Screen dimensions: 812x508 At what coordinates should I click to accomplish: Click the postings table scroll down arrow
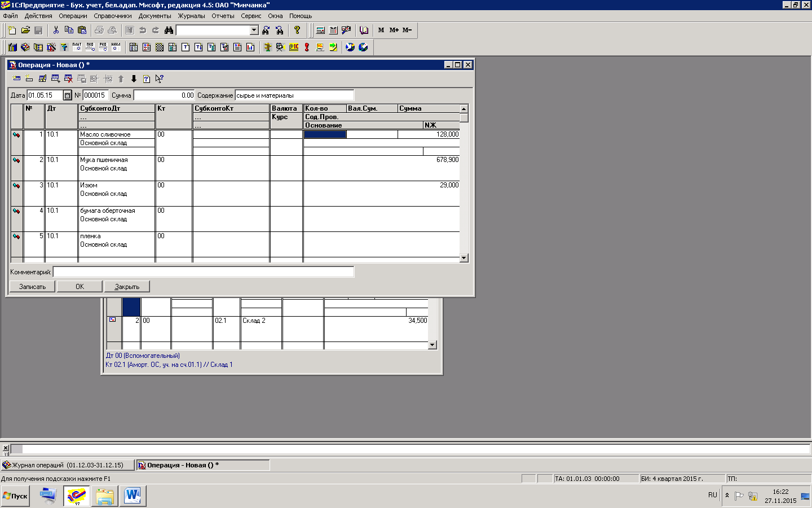tap(464, 258)
